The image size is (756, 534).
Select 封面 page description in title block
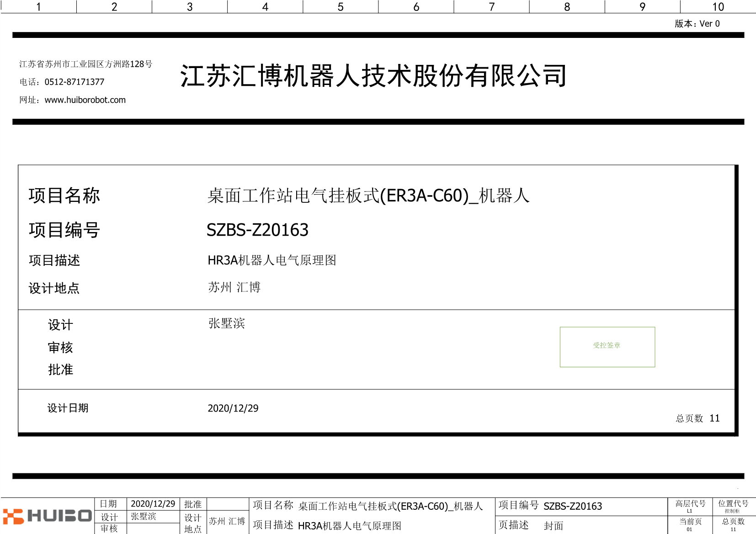tap(554, 526)
